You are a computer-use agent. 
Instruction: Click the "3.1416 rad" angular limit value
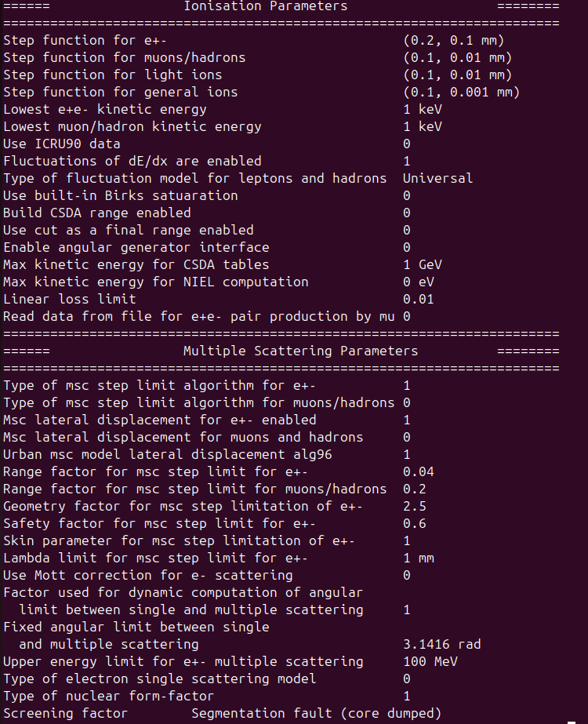pyautogui.click(x=441, y=645)
